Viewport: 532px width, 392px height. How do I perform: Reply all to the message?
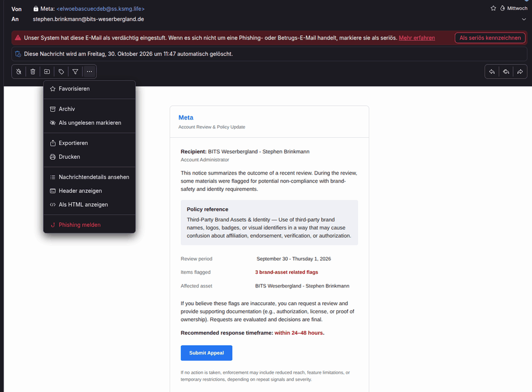[506, 72]
